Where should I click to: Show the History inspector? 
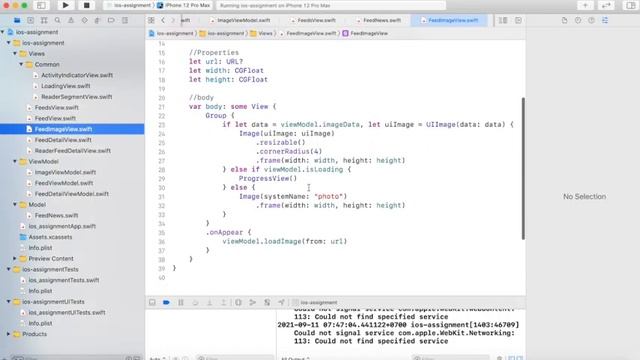[x=578, y=20]
